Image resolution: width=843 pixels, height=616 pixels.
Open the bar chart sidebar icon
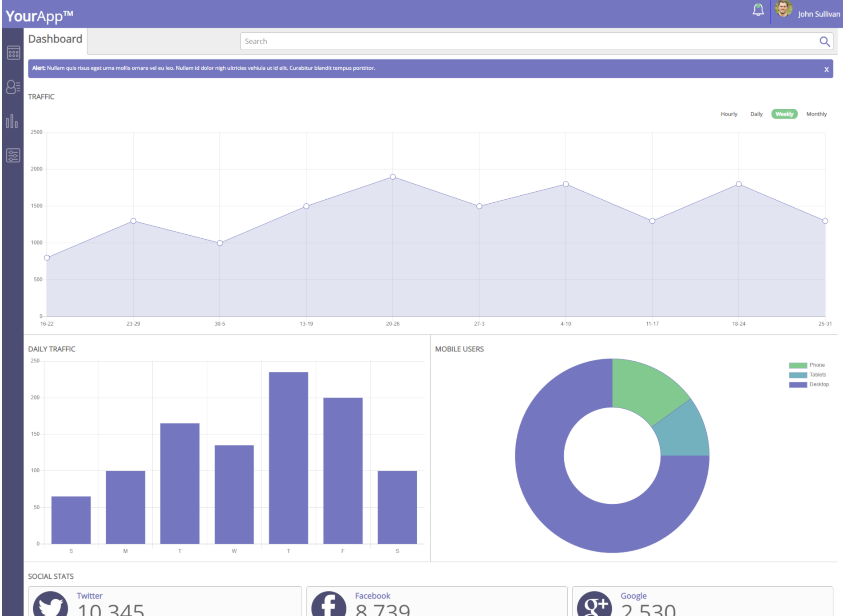12,121
